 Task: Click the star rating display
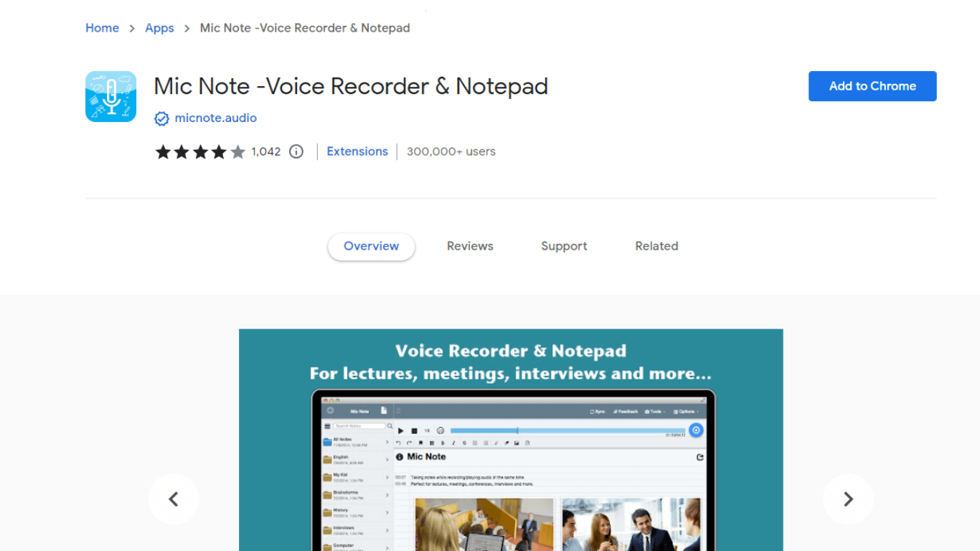point(200,151)
